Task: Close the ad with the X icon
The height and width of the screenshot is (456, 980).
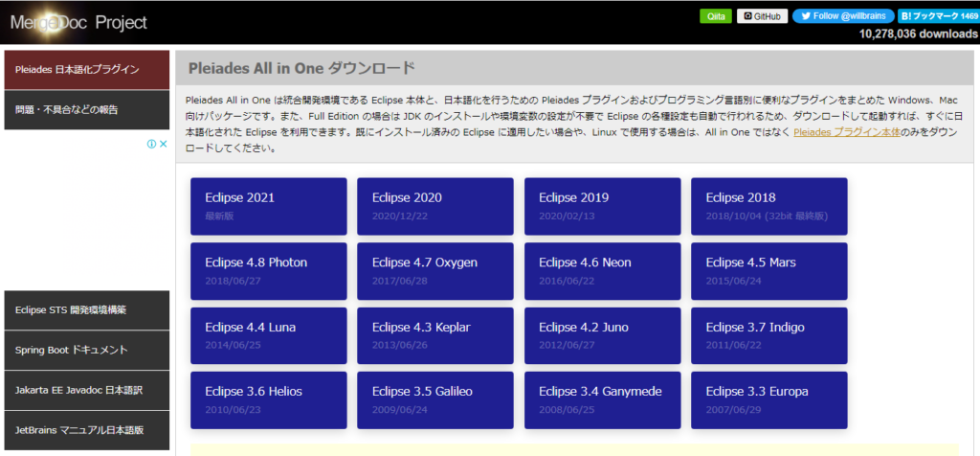Action: (163, 144)
